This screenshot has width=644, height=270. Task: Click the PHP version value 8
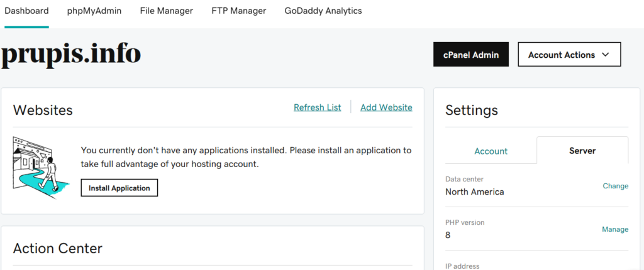[x=448, y=235]
